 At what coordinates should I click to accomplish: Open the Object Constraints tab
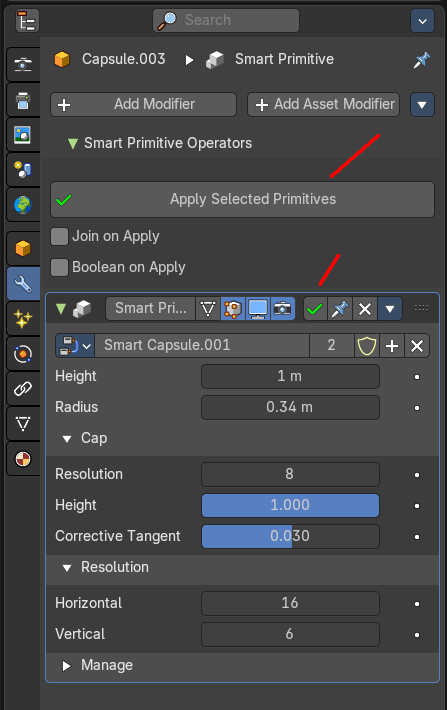(x=23, y=389)
